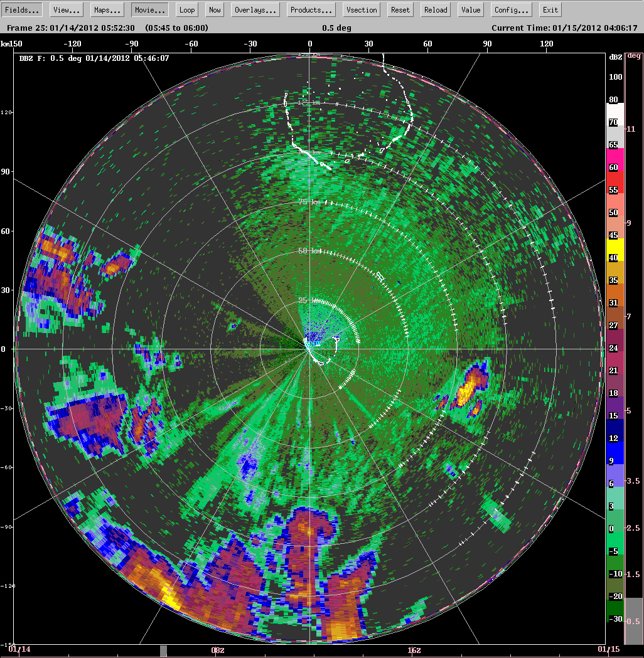Toggle the Vsection vertical section mode
The height and width of the screenshot is (658, 644).
coord(362,10)
